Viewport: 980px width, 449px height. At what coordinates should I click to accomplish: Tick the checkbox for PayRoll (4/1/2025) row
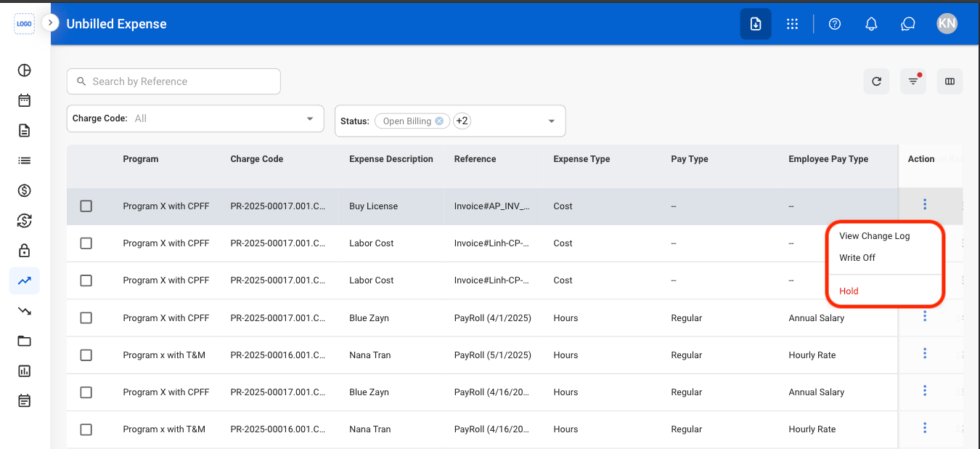[x=86, y=318]
